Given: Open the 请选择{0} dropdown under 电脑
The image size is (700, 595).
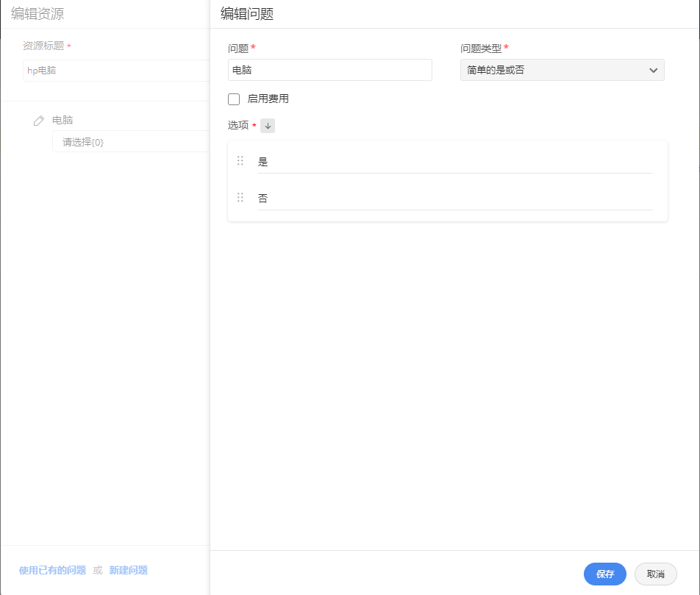Looking at the screenshot, I should pos(131,142).
